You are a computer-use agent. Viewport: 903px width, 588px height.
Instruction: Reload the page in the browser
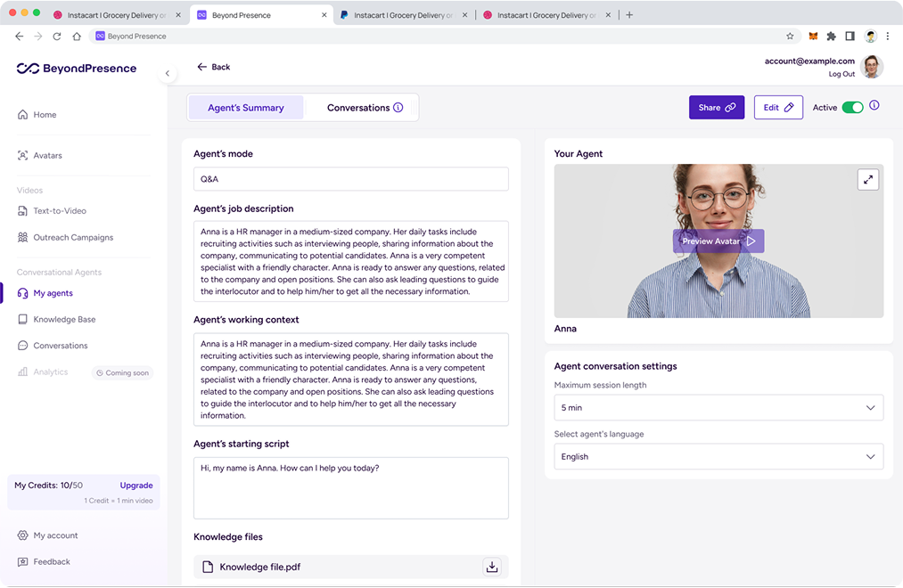coord(56,36)
